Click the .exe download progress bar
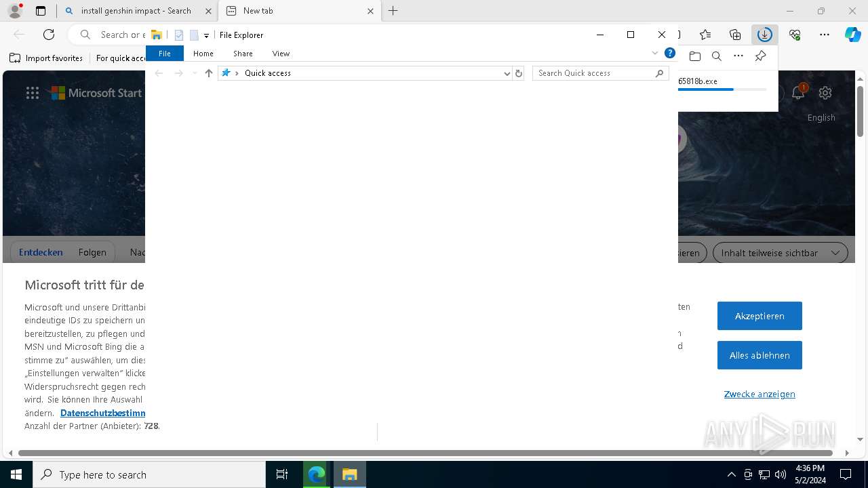Screen dimensions: 868x488 tap(722, 89)
